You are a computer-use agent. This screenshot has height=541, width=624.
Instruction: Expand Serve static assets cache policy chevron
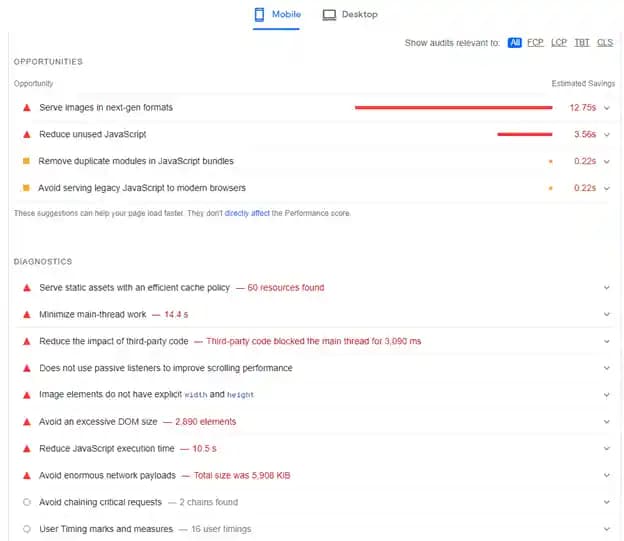click(x=606, y=287)
